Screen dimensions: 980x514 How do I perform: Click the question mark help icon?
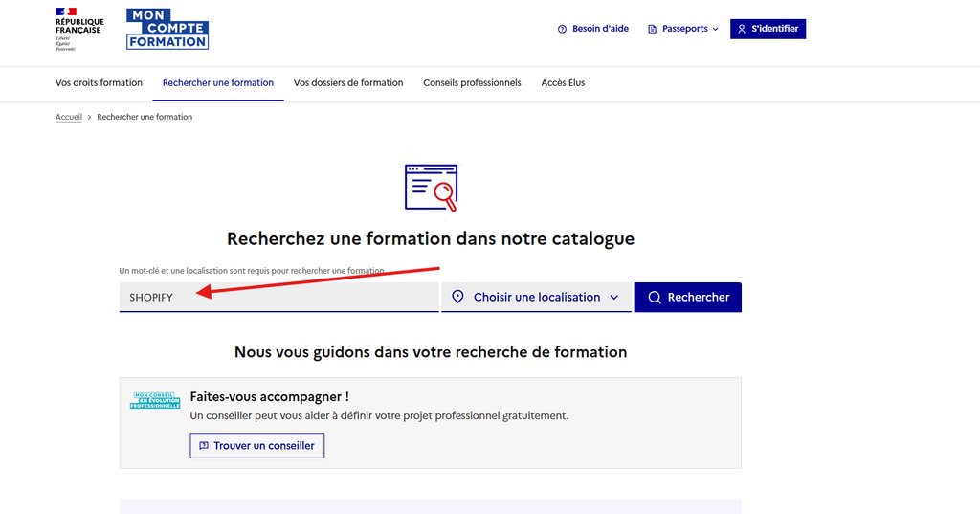(562, 29)
